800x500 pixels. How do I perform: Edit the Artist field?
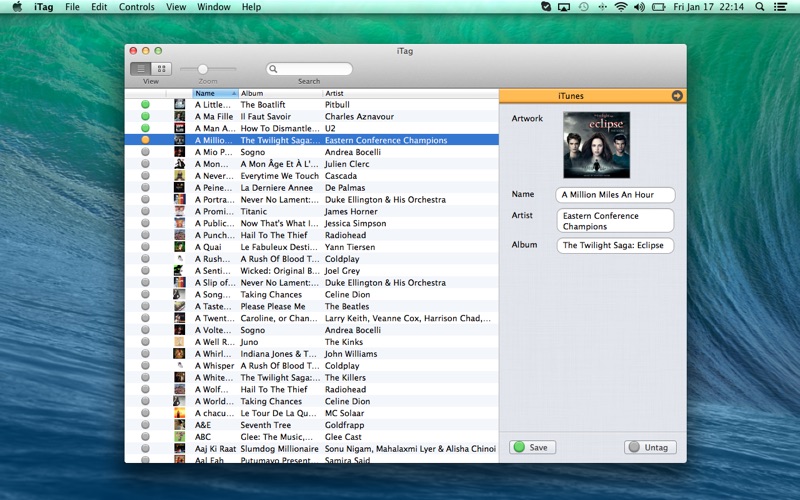point(615,221)
